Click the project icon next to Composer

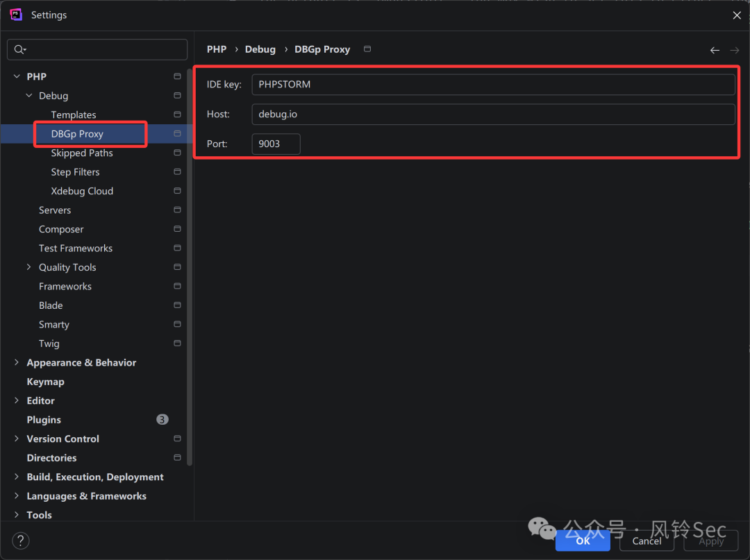point(178,229)
